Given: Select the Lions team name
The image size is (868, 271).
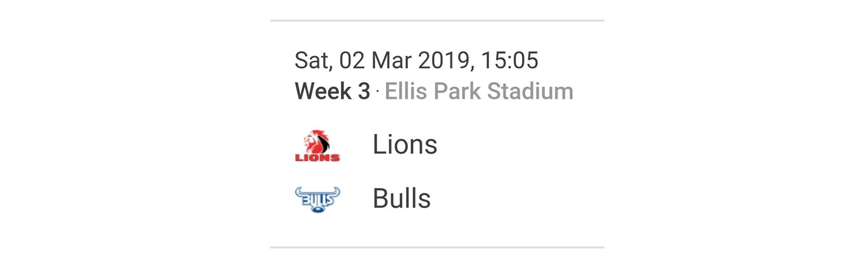Looking at the screenshot, I should coord(405,145).
